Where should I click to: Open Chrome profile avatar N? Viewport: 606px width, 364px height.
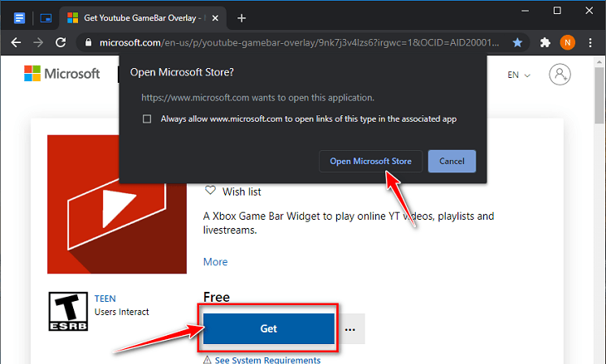click(x=568, y=41)
